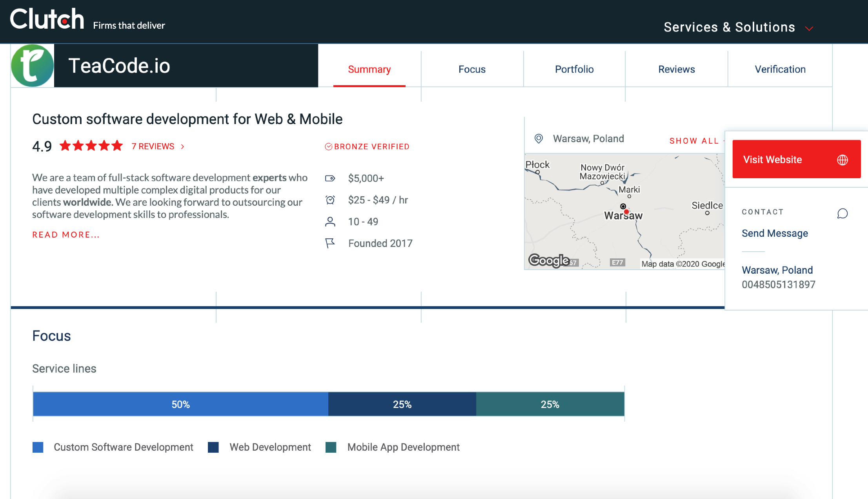Click the 25% Mobile App bar segment
Viewport: 868px width, 499px height.
(550, 404)
